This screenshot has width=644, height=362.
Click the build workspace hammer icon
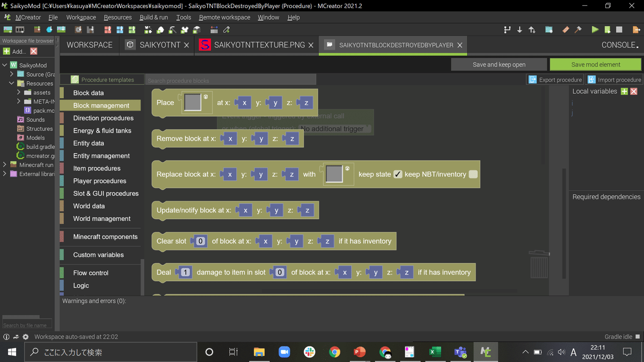pos(578,29)
